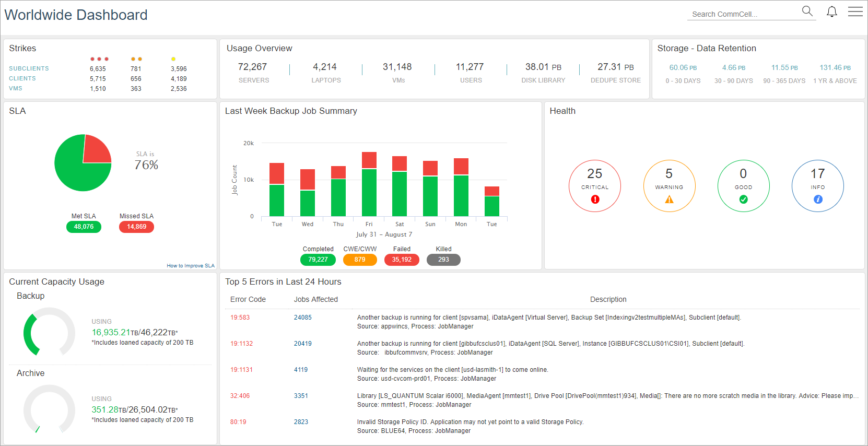This screenshot has height=446, width=868.
Task: Click the red critical alert icon
Action: tap(595, 199)
